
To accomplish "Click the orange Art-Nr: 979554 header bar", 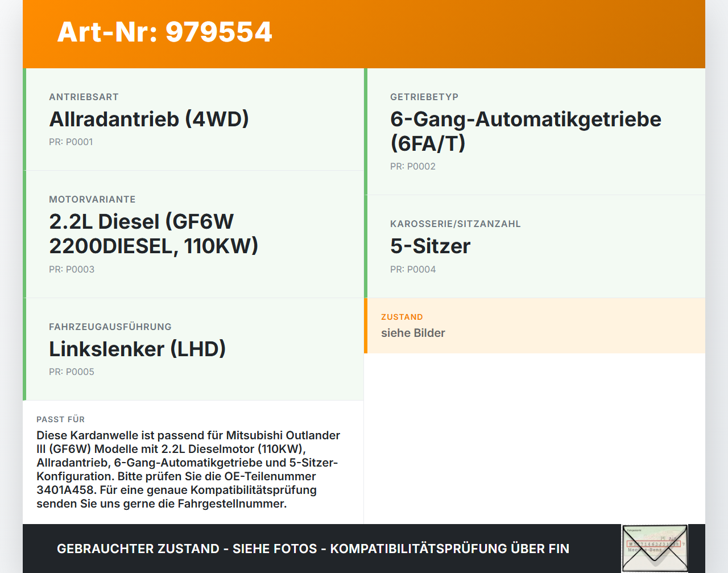I will [x=364, y=33].
